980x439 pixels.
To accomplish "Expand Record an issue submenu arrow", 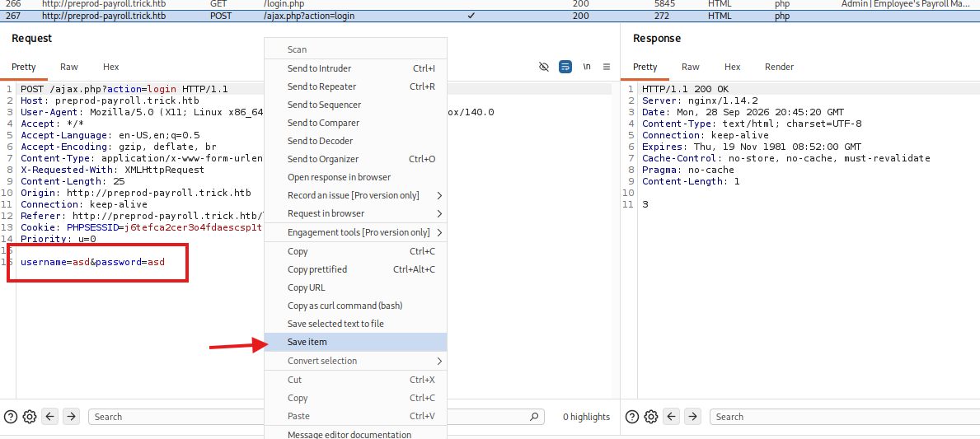I will click(439, 195).
